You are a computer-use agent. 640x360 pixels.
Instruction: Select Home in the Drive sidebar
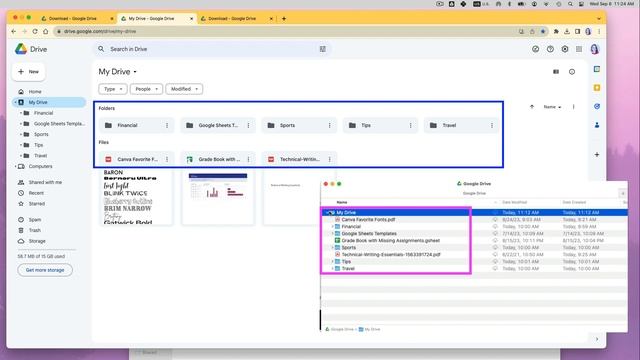click(49, 92)
